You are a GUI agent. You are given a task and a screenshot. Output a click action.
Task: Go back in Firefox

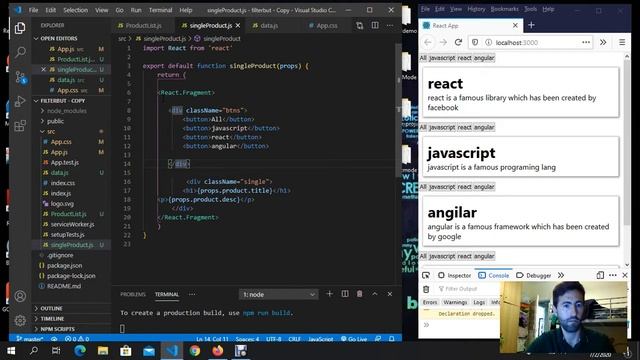428,42
